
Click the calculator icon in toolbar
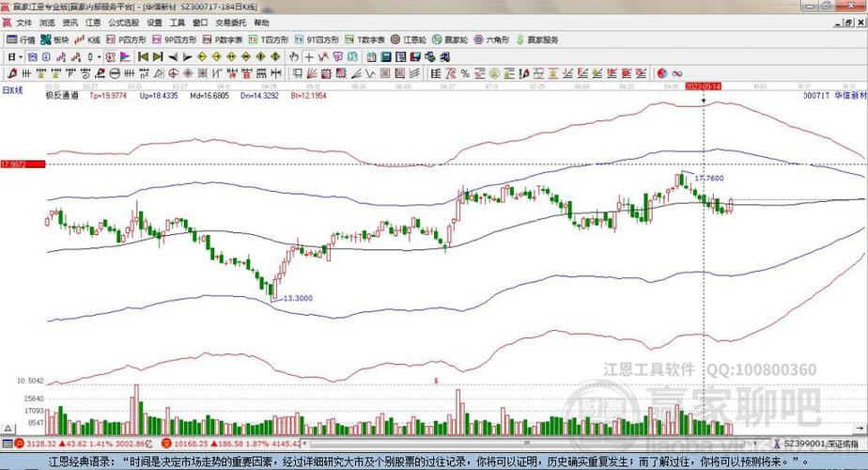tap(386, 56)
